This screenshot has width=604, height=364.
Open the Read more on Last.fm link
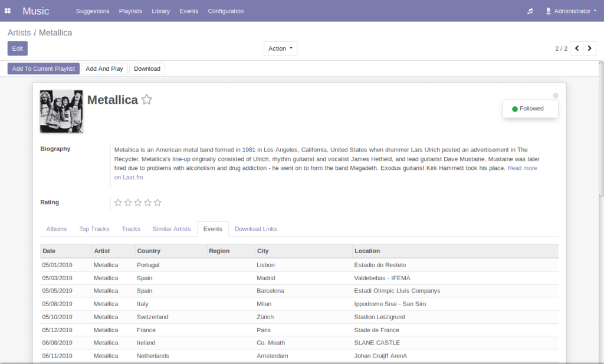[521, 168]
